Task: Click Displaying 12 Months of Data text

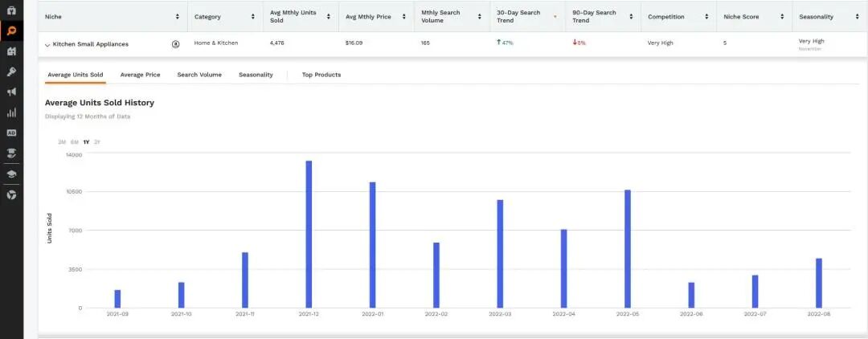Action: pyautogui.click(x=88, y=116)
